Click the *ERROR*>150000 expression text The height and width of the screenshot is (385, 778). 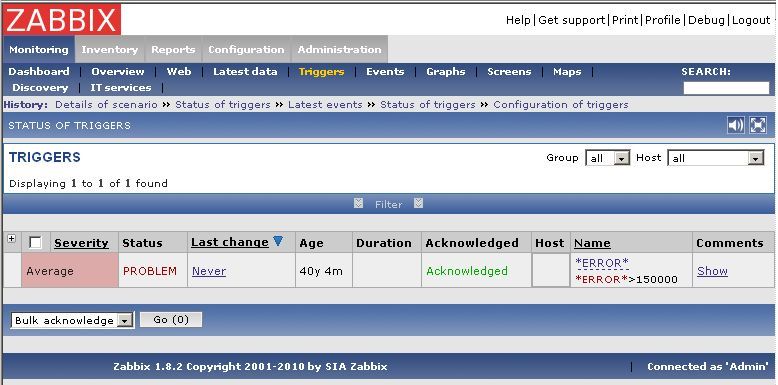[626, 279]
